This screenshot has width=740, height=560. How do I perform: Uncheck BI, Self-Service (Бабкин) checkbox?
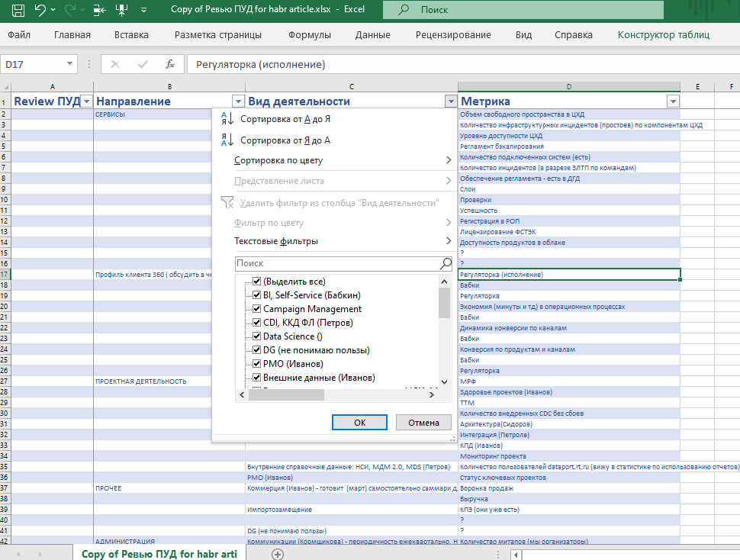(257, 294)
